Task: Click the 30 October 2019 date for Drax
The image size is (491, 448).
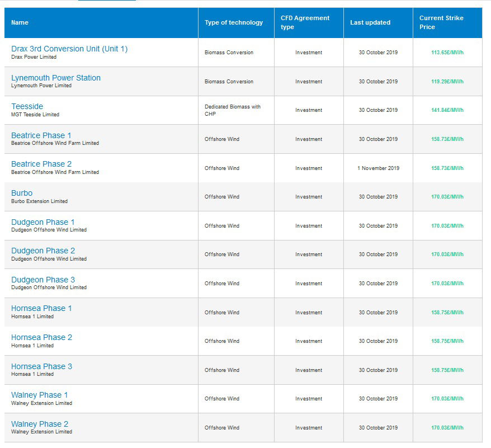Action: [378, 53]
